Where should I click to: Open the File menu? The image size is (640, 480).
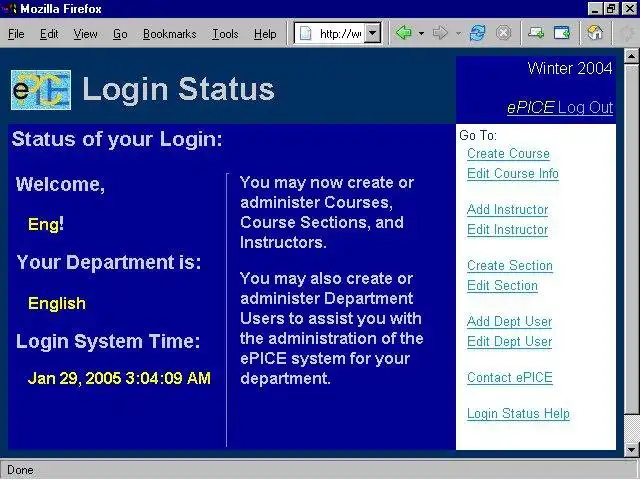[x=16, y=34]
